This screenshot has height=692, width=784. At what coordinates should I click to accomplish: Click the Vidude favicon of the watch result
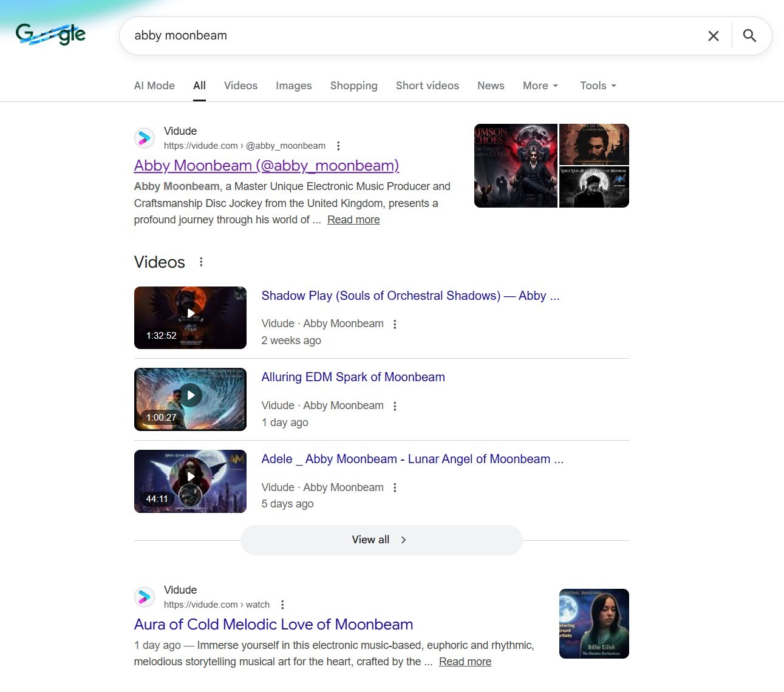coord(145,597)
